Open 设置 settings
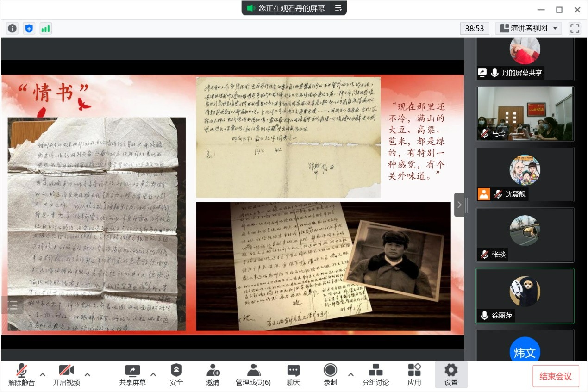The height and width of the screenshot is (392, 588). 451,374
